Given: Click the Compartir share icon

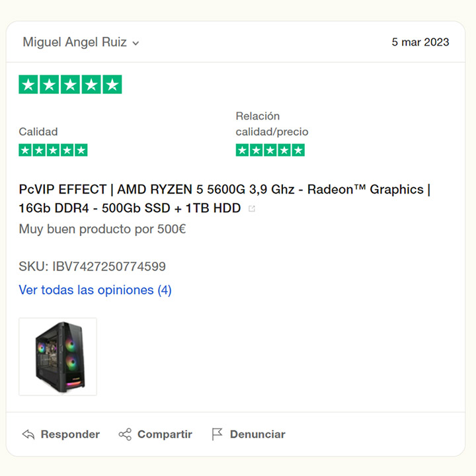Looking at the screenshot, I should [x=125, y=434].
